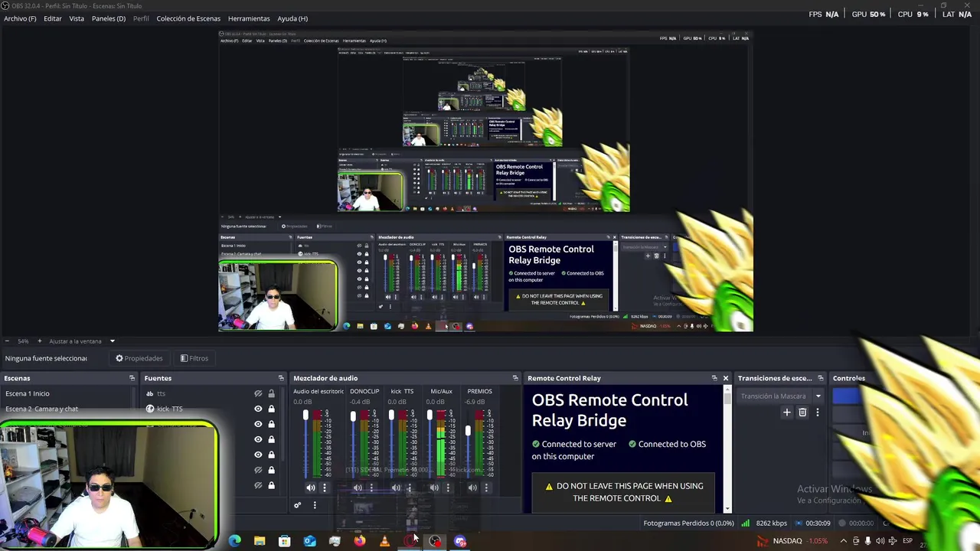
Task: Float the Remote Control Relay dock
Action: pyautogui.click(x=714, y=378)
